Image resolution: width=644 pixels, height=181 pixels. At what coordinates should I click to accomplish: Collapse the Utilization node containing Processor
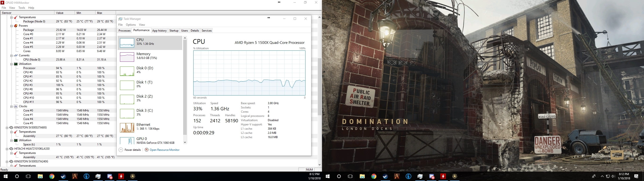point(12,64)
